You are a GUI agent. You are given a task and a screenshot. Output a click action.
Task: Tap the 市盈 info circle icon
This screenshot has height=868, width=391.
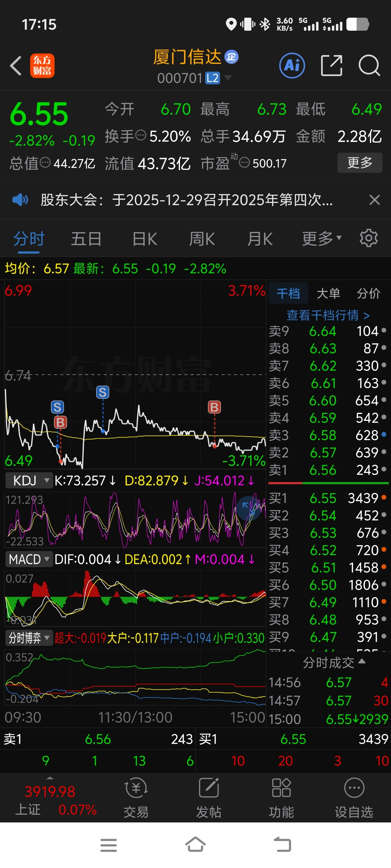tap(244, 163)
